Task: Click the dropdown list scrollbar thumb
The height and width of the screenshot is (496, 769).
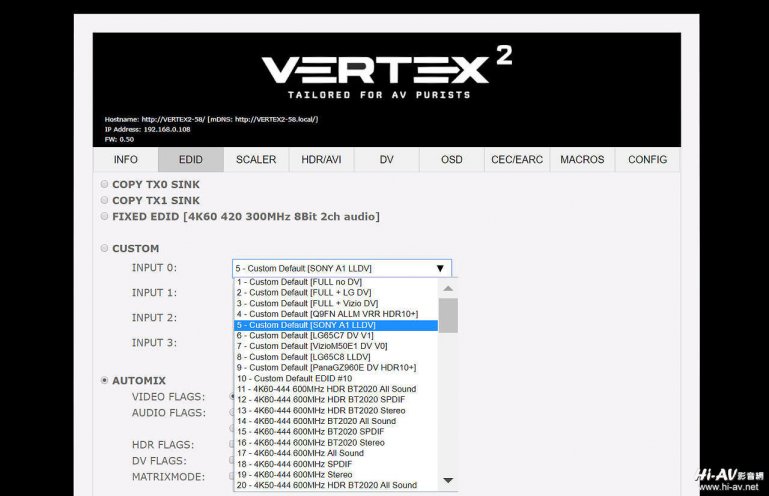Action: tap(448, 315)
